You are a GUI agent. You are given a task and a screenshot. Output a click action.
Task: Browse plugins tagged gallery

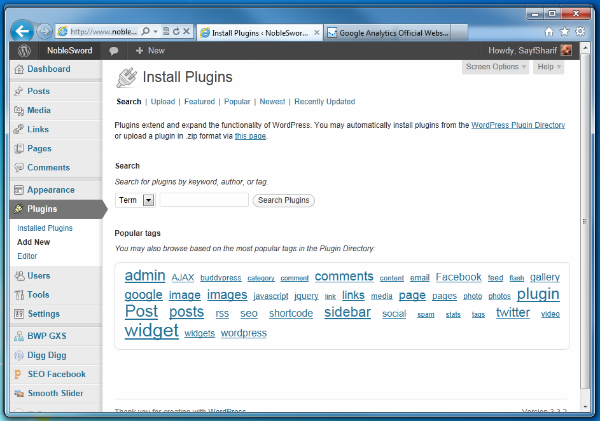coord(545,277)
